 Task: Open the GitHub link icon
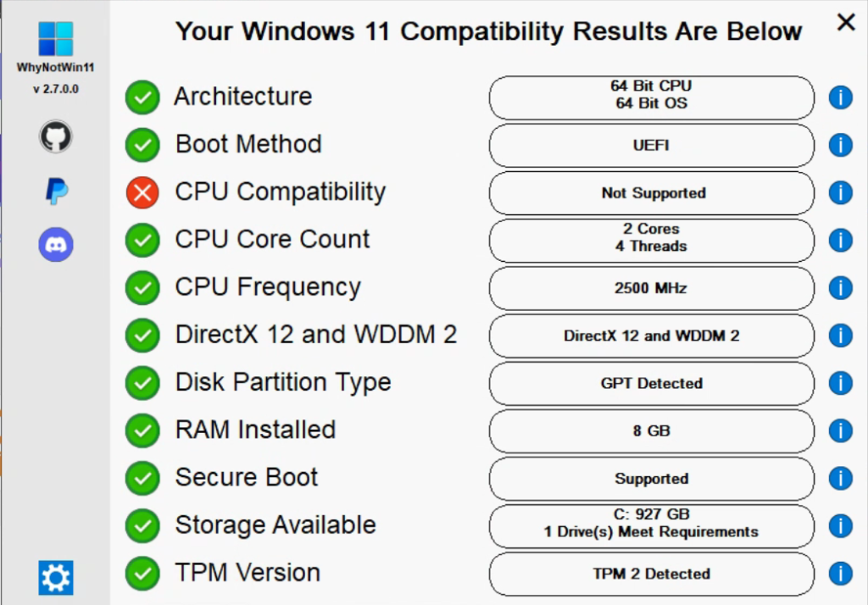pos(56,136)
